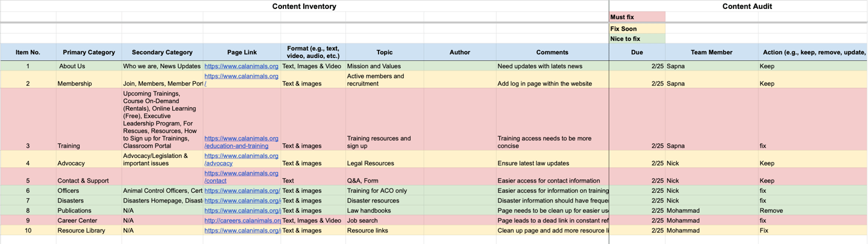
Task: Select the 'Disaster resources' topic cell
Action: pyautogui.click(x=385, y=201)
